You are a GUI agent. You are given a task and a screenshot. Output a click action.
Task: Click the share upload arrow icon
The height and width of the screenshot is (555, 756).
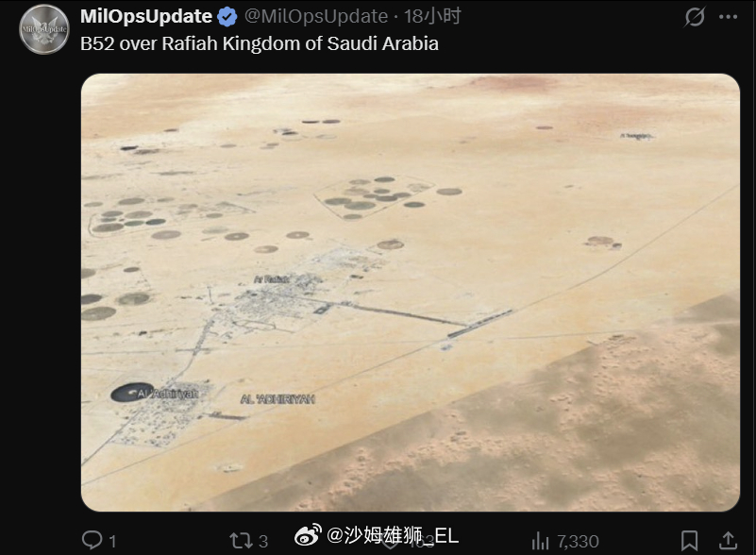pyautogui.click(x=728, y=541)
